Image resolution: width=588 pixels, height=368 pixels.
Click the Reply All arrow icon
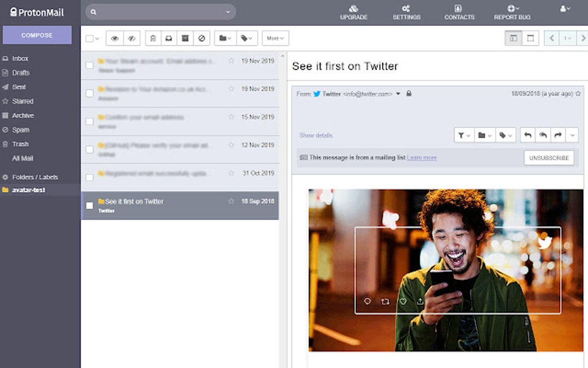[542, 134]
